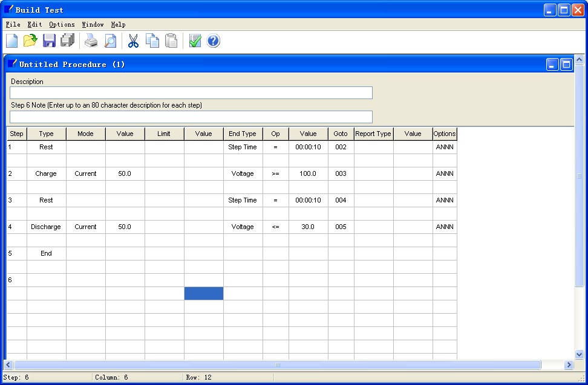The height and width of the screenshot is (385, 588).
Task: Open the File menu
Action: click(x=13, y=25)
